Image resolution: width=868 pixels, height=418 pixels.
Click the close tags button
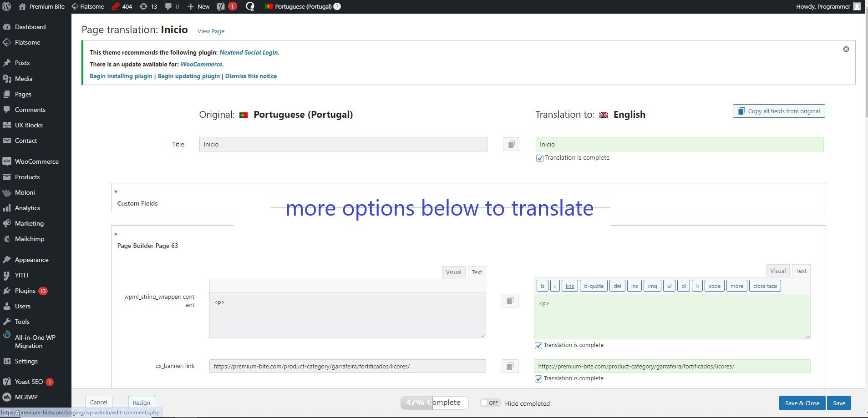(765, 286)
